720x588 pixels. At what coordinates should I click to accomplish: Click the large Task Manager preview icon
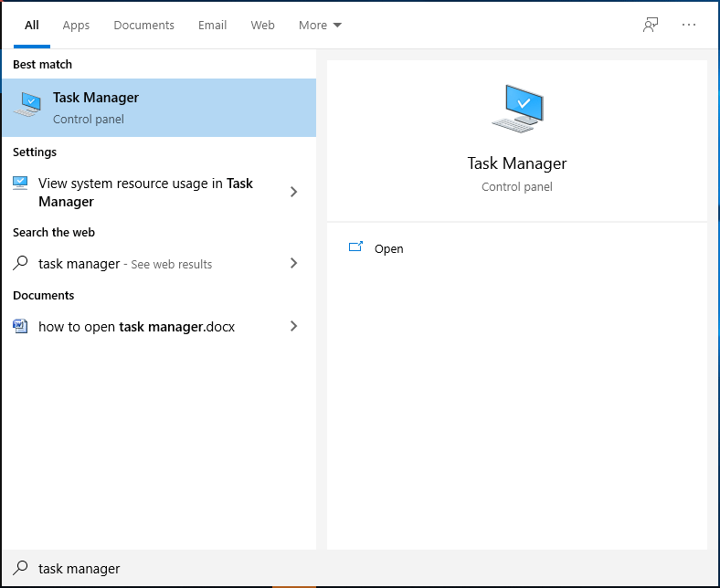tap(517, 109)
